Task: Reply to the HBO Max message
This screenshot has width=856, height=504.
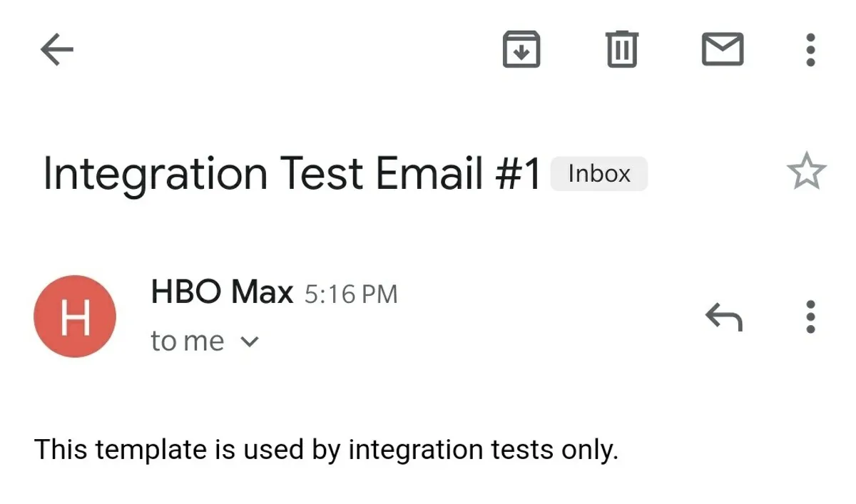Action: tap(724, 317)
